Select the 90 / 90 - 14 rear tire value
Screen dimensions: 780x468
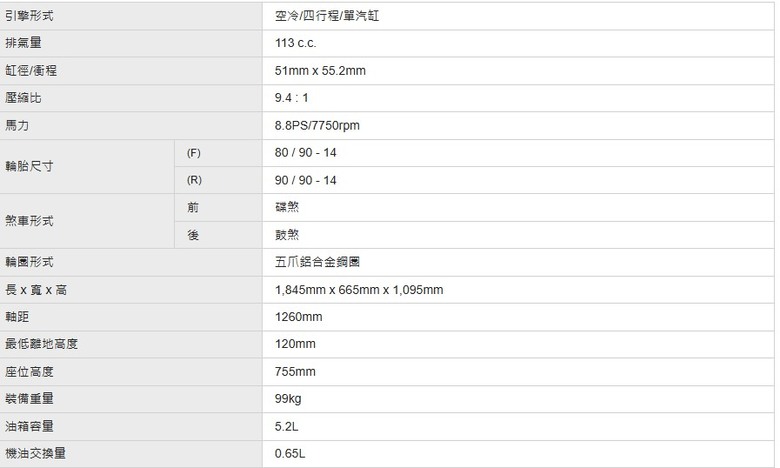point(305,180)
